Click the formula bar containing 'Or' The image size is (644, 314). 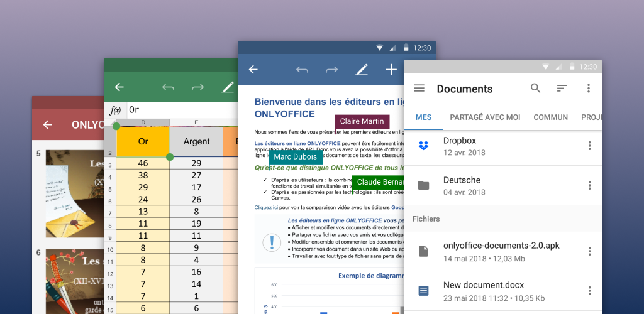[182, 111]
